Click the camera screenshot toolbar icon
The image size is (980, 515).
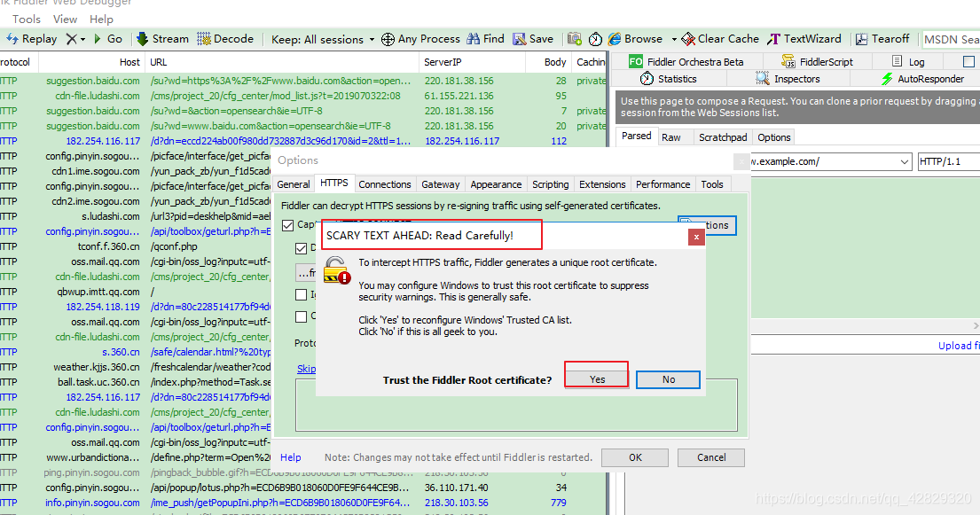pos(575,39)
